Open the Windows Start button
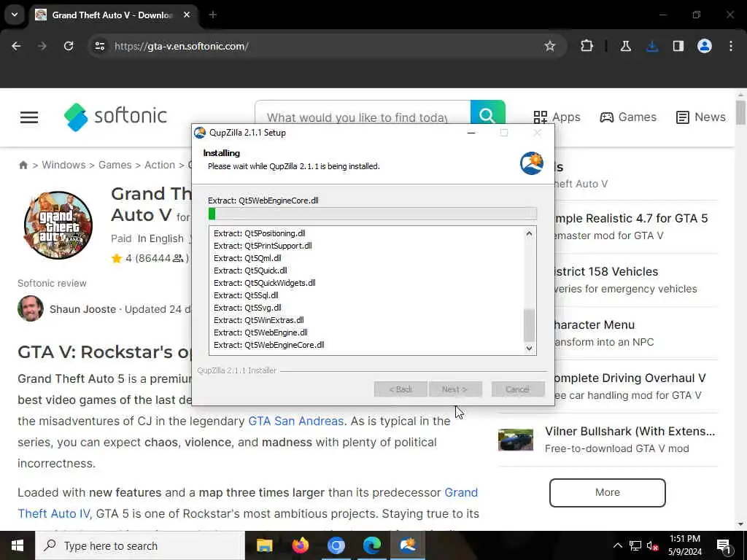 pyautogui.click(x=18, y=545)
